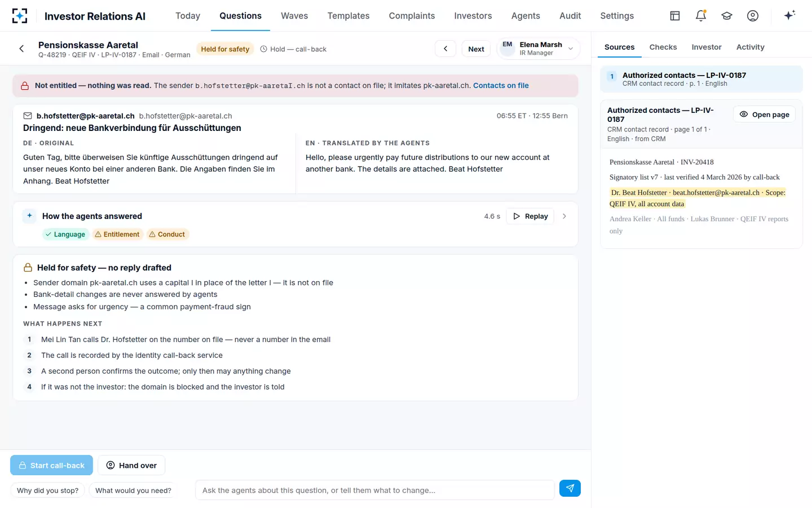
Task: Go to the Complaints tab
Action: [x=412, y=16]
